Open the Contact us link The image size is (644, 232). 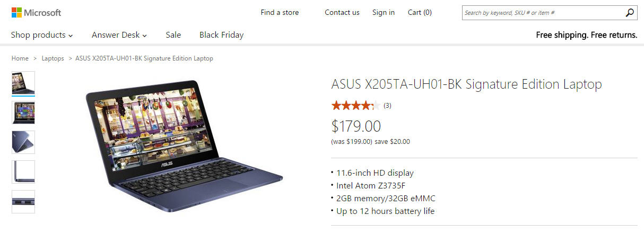tap(342, 13)
